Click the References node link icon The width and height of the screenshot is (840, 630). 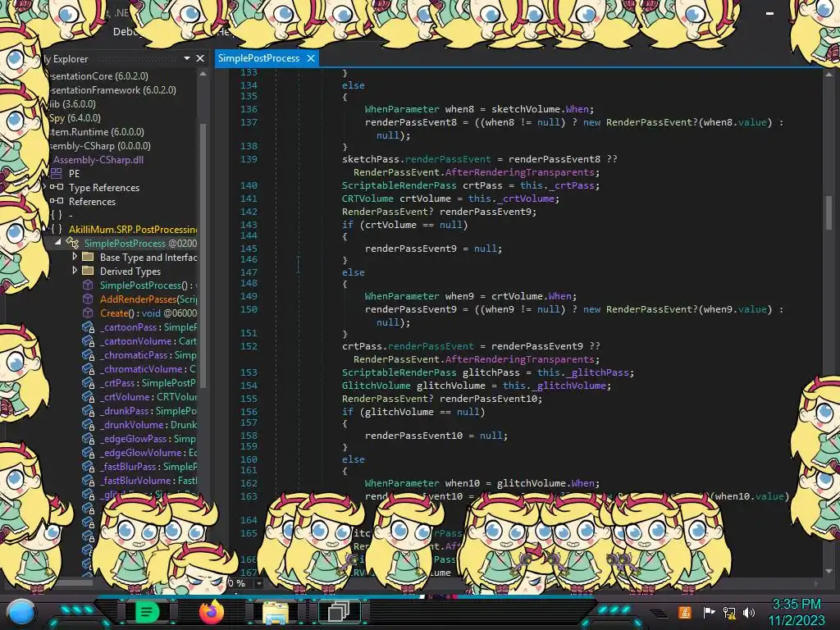[57, 201]
